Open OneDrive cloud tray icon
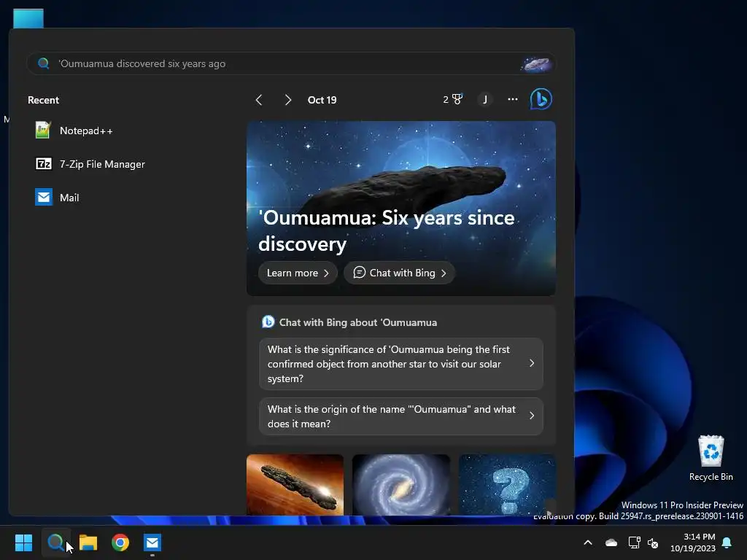The height and width of the screenshot is (560, 747). tap(611, 542)
